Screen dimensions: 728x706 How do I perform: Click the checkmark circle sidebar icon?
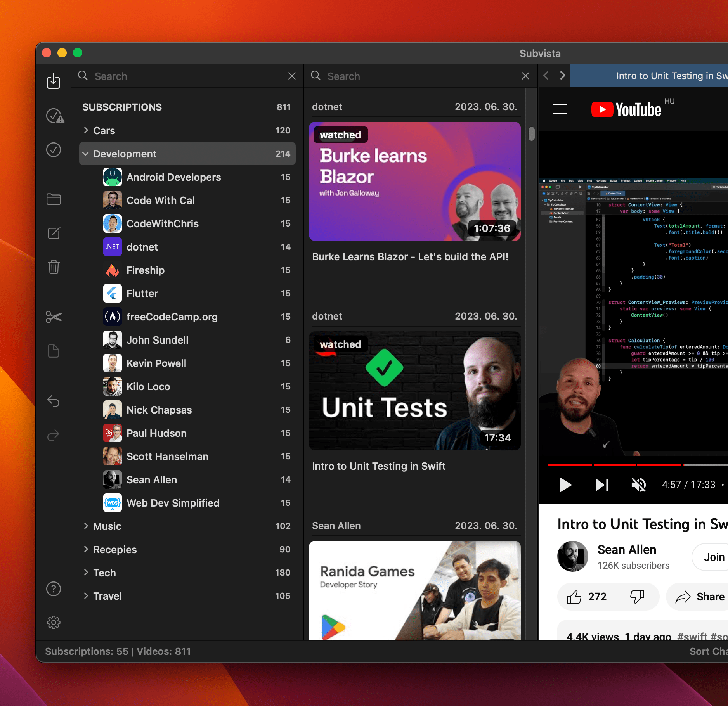[53, 150]
